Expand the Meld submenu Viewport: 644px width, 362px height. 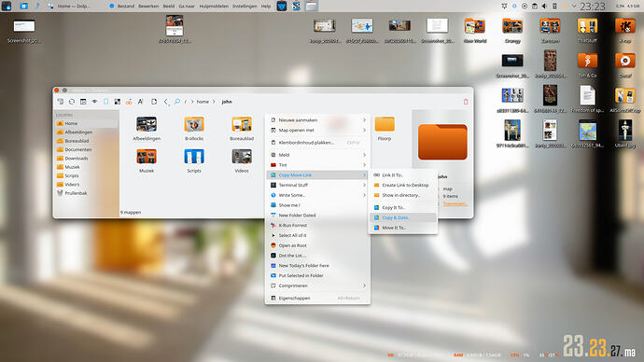pos(317,155)
